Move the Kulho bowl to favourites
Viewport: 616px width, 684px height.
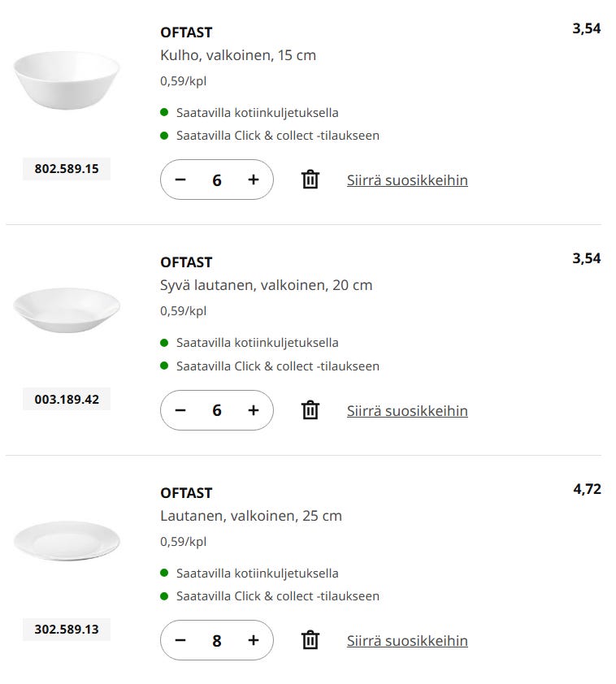pyautogui.click(x=407, y=180)
